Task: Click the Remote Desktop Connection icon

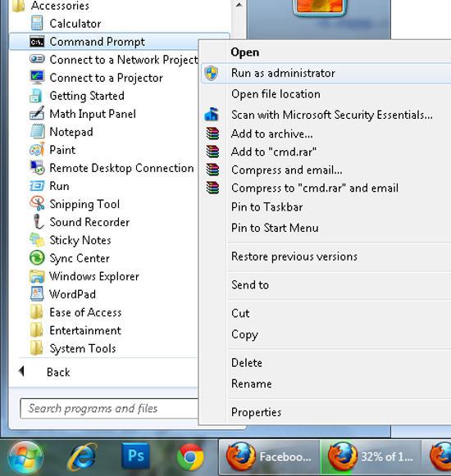Action: pyautogui.click(x=37, y=168)
